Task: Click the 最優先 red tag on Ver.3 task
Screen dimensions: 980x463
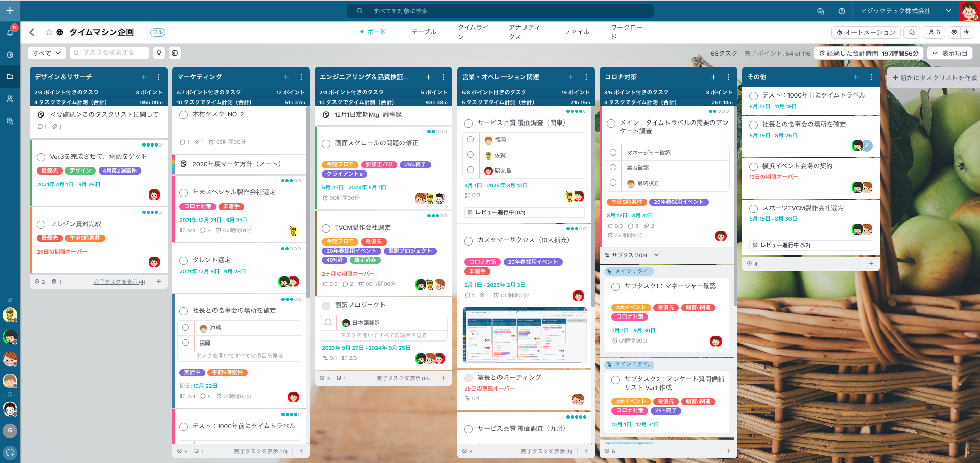Action: (x=50, y=170)
